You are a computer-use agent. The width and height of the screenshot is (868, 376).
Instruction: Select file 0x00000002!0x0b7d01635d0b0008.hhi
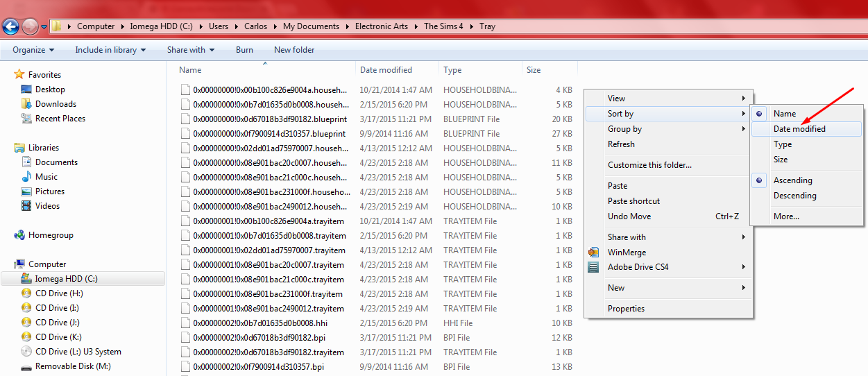click(260, 323)
